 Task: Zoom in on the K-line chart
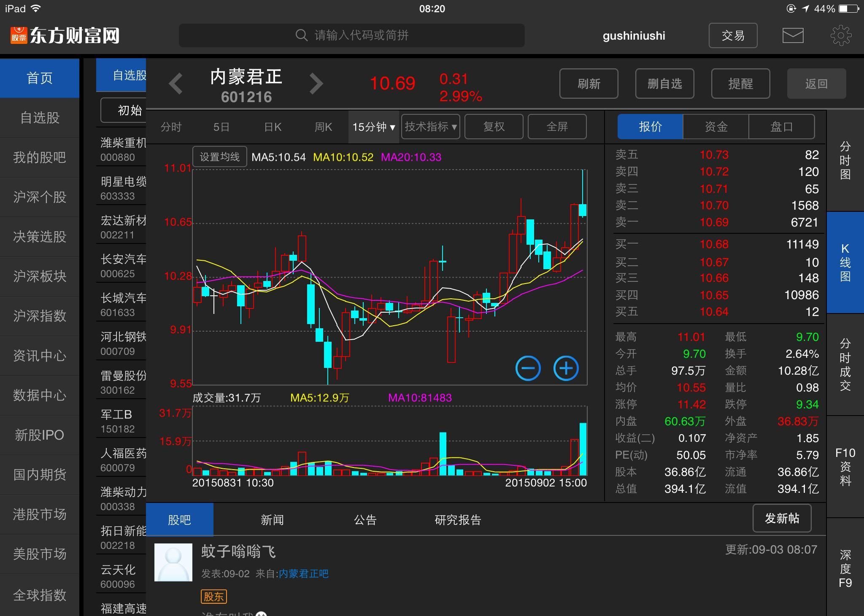click(x=566, y=367)
